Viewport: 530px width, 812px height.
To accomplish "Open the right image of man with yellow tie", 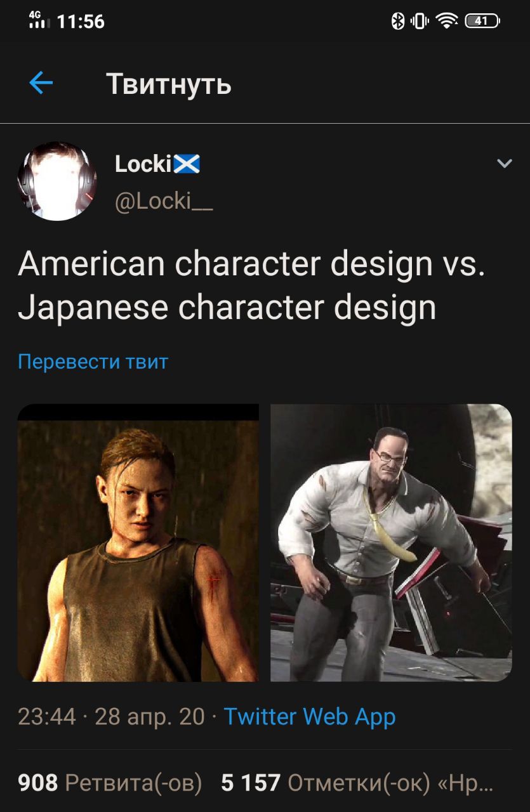I will coord(391,543).
